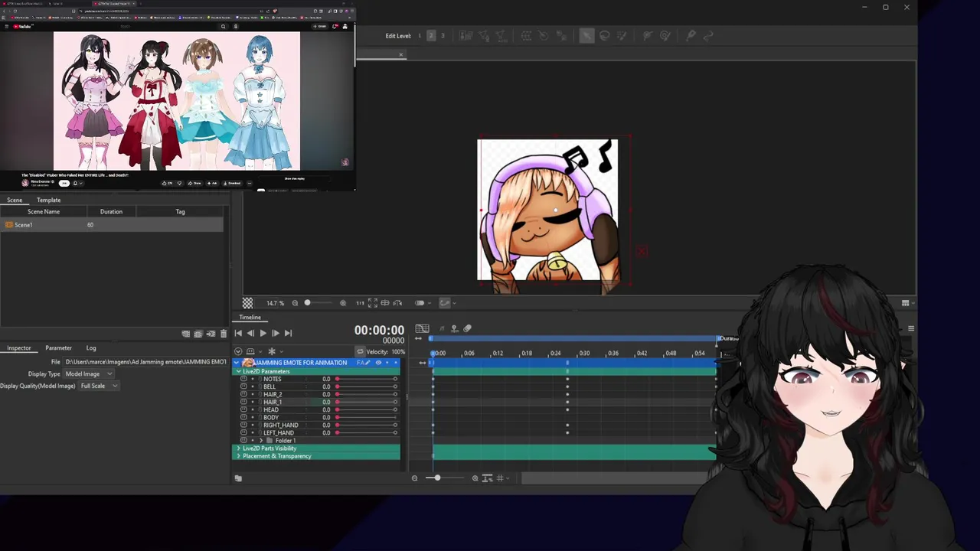Click the edit pencil icon on JAMMING EMOTE track
Image resolution: width=980 pixels, height=551 pixels.
(368, 363)
